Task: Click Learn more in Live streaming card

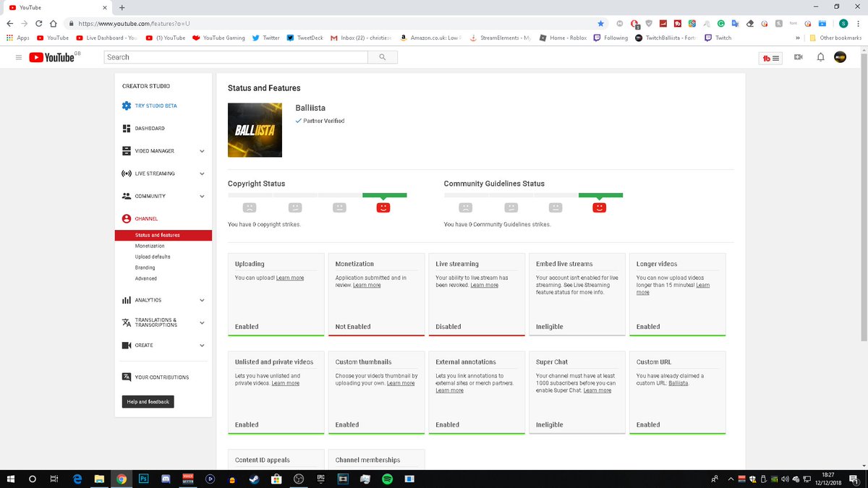Action: click(x=484, y=285)
